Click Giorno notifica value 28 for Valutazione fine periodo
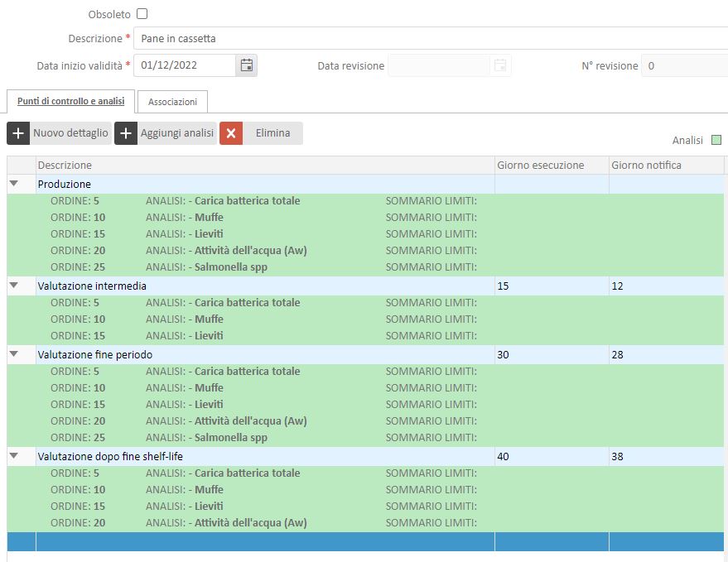 tap(617, 355)
